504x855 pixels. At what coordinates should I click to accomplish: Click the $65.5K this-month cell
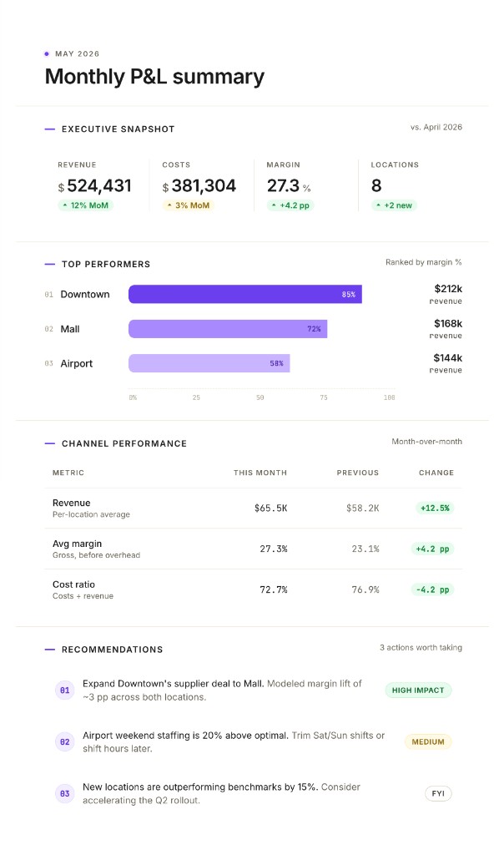(270, 508)
